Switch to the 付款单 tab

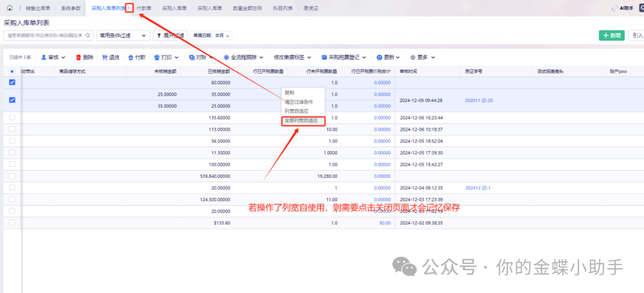coord(144,8)
